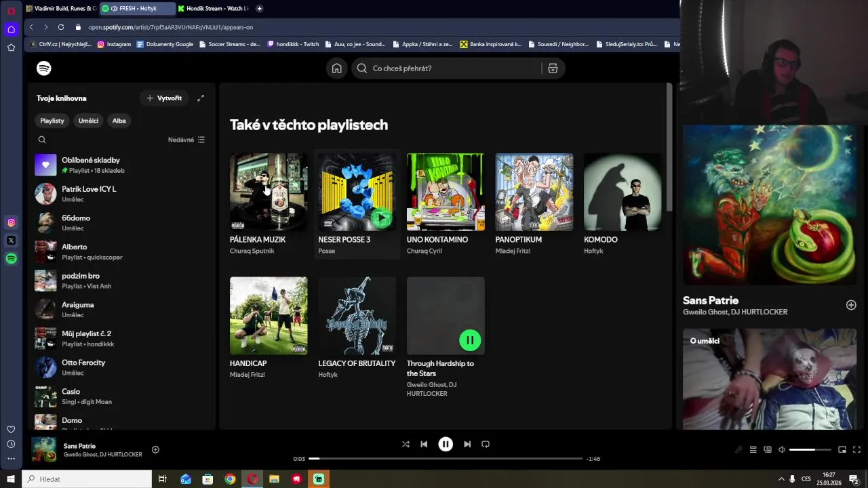Open LEGACY OF BRUTALITY album cover
Screen dimensions: 868x488
[357, 315]
